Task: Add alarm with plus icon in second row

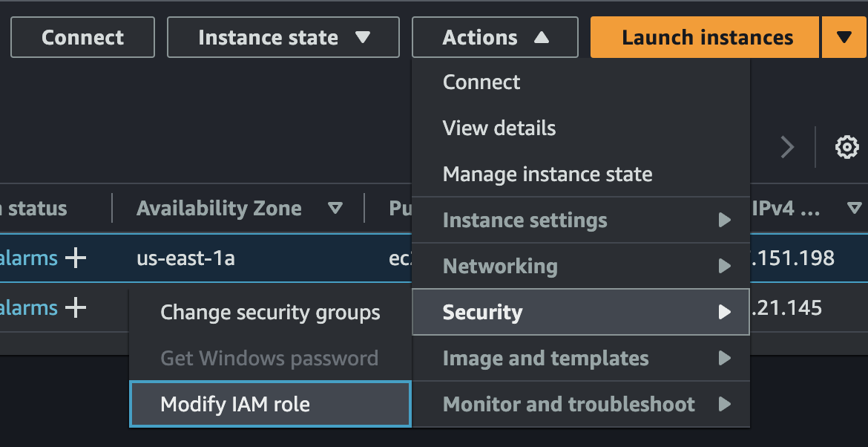Action: pos(75,307)
